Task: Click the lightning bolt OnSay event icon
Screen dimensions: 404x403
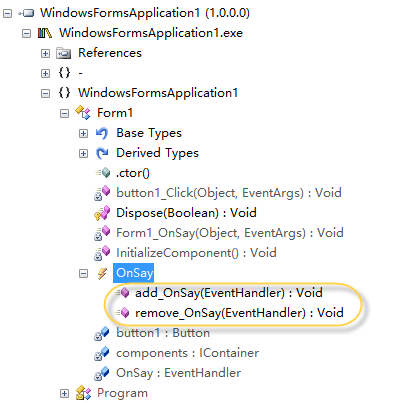Action: tap(102, 273)
